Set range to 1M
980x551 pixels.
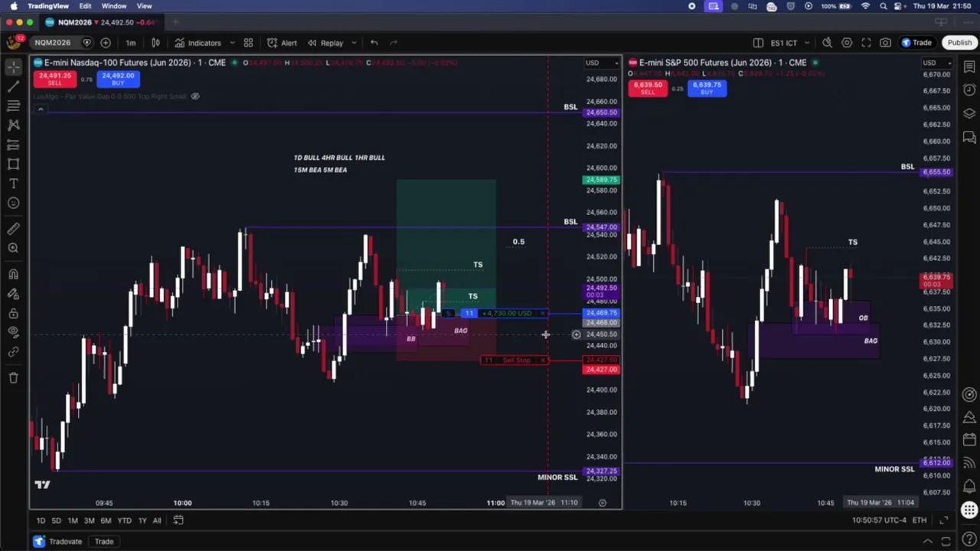(x=72, y=520)
